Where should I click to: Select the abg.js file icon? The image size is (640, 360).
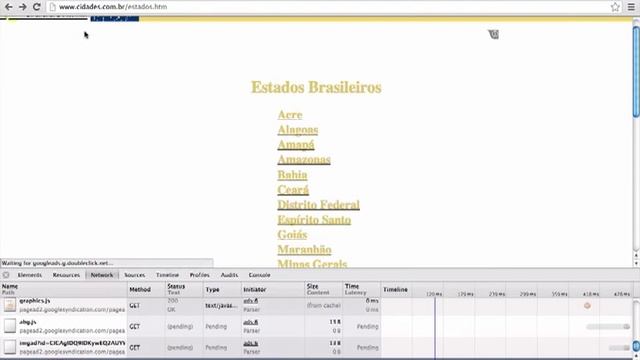pyautogui.click(x=10, y=326)
